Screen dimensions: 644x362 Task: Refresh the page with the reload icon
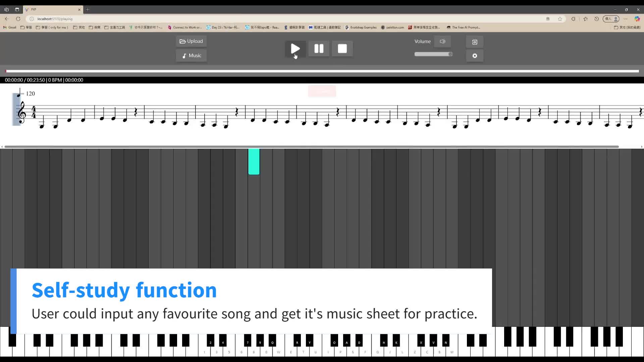pyautogui.click(x=18, y=19)
